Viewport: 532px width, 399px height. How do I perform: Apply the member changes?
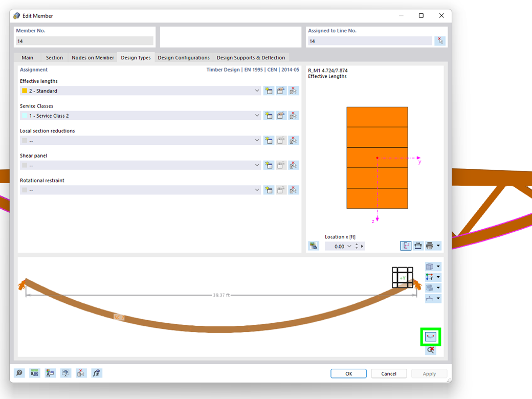[429, 373]
